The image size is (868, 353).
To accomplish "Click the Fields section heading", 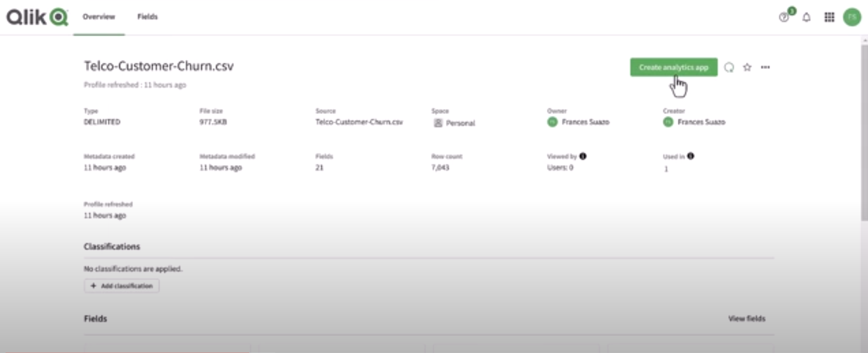I will point(96,319).
